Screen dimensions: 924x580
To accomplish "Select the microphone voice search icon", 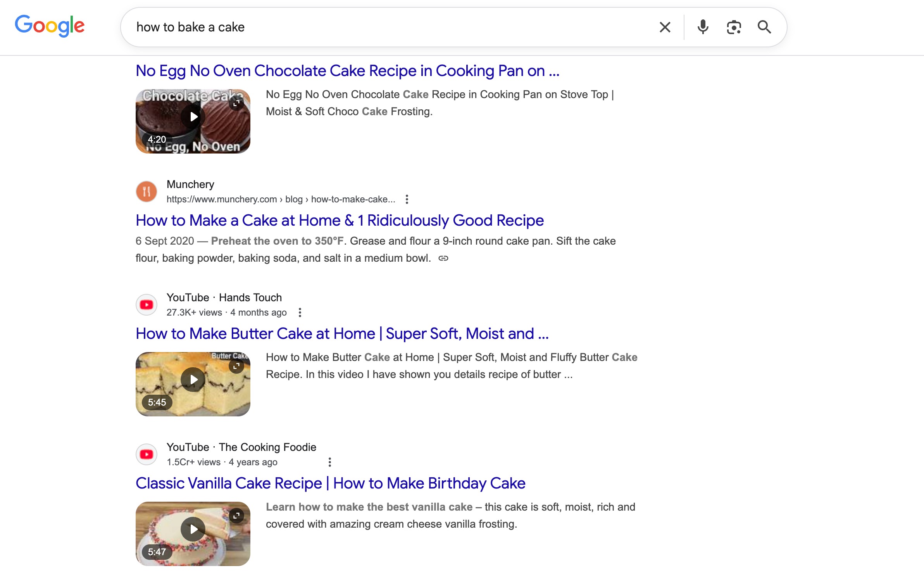I will (703, 27).
